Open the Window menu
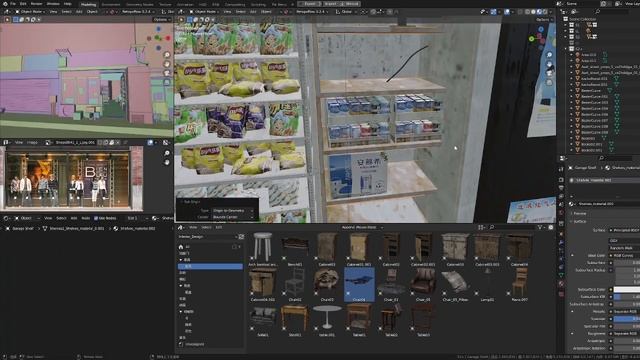This screenshot has width=640, height=360. coord(53,4)
